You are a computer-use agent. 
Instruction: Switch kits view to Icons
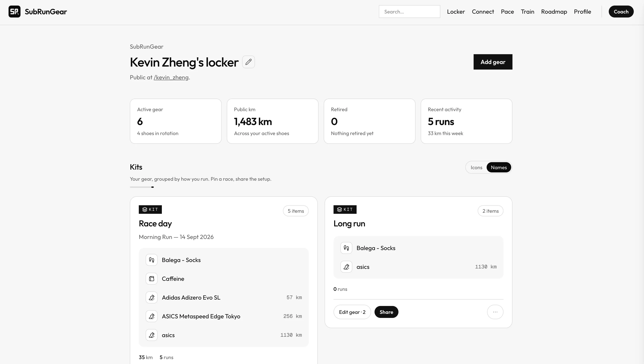coord(476,167)
